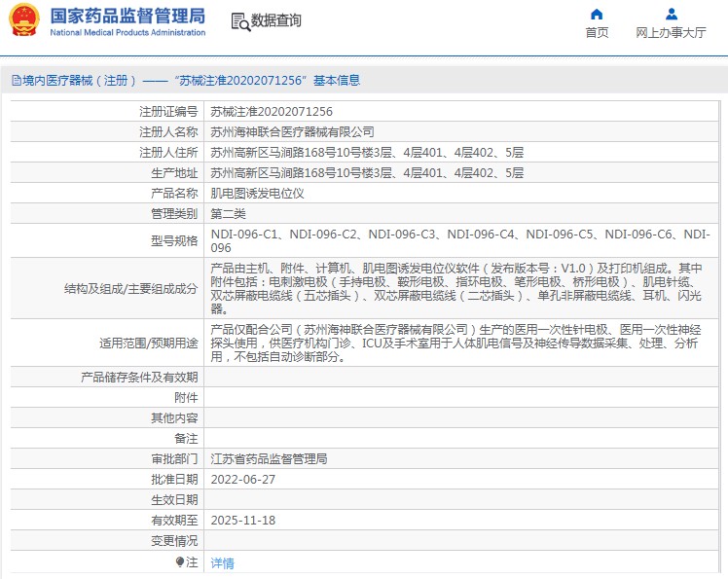This screenshot has height=579, width=728.
Task: Open the 国家药品监督管理局 site title
Action: [x=127, y=16]
